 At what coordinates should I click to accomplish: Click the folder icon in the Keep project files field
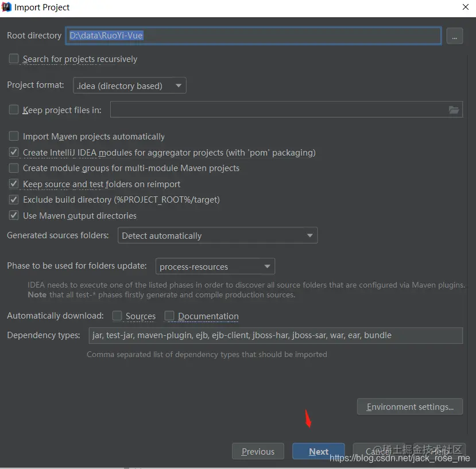454,110
